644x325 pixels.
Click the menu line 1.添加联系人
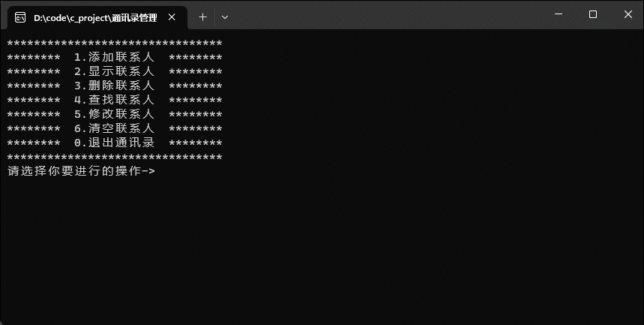(114, 57)
